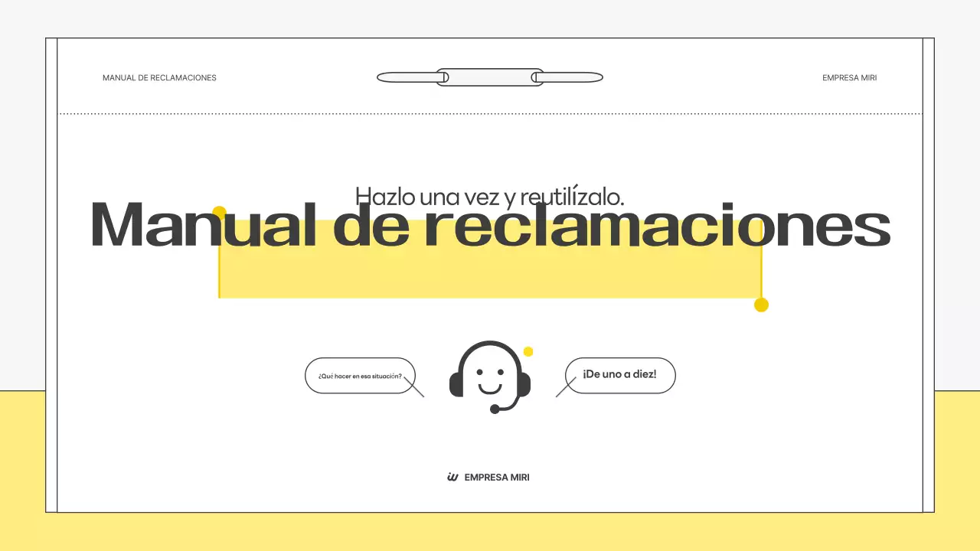Click the small yellow dot above the title
The width and height of the screenshot is (980, 551).
(220, 210)
